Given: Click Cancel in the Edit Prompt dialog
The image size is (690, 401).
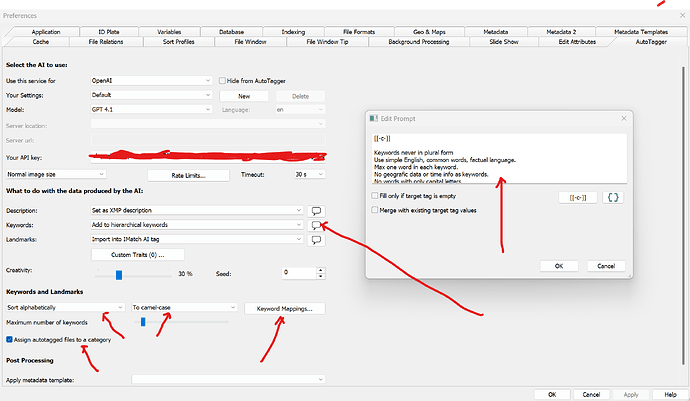Looking at the screenshot, I should coord(606,266).
